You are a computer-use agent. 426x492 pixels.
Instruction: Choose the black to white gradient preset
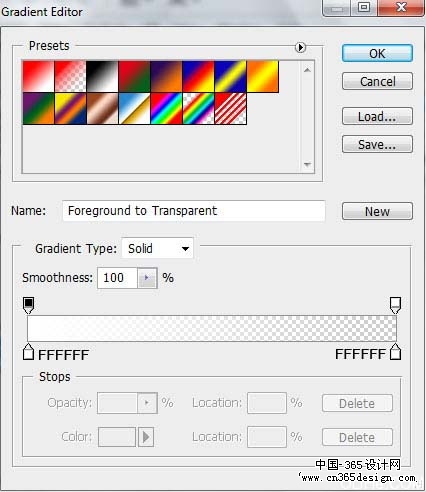point(102,76)
